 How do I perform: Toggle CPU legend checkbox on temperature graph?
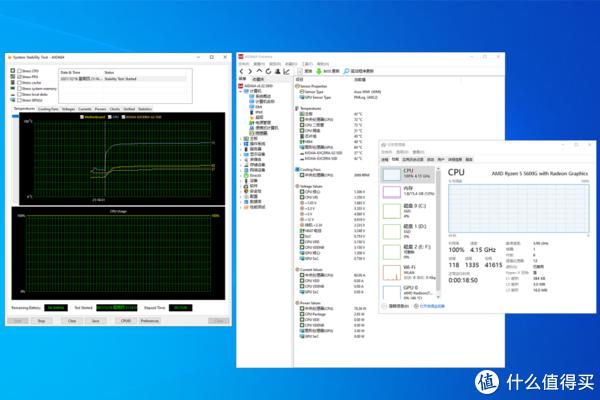(x=110, y=117)
